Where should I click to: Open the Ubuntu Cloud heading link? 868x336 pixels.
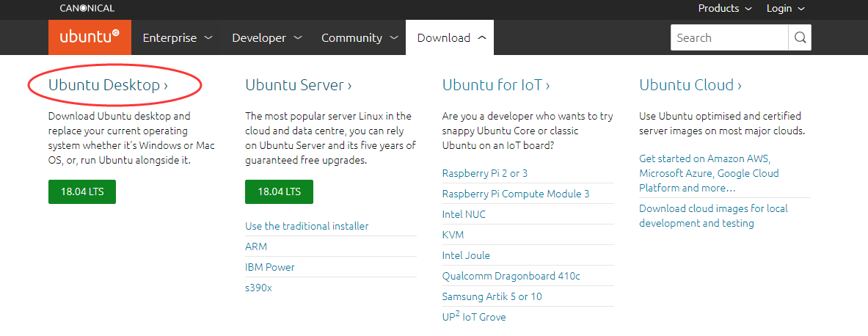click(690, 85)
